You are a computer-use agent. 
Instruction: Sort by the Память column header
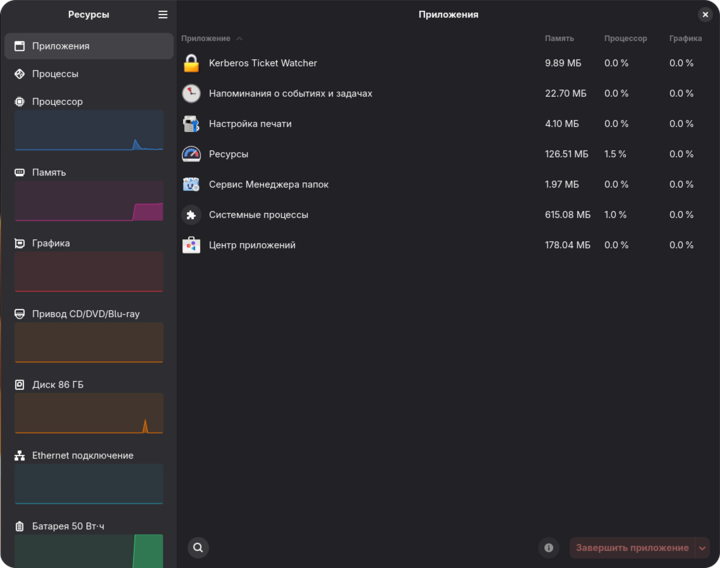point(559,39)
